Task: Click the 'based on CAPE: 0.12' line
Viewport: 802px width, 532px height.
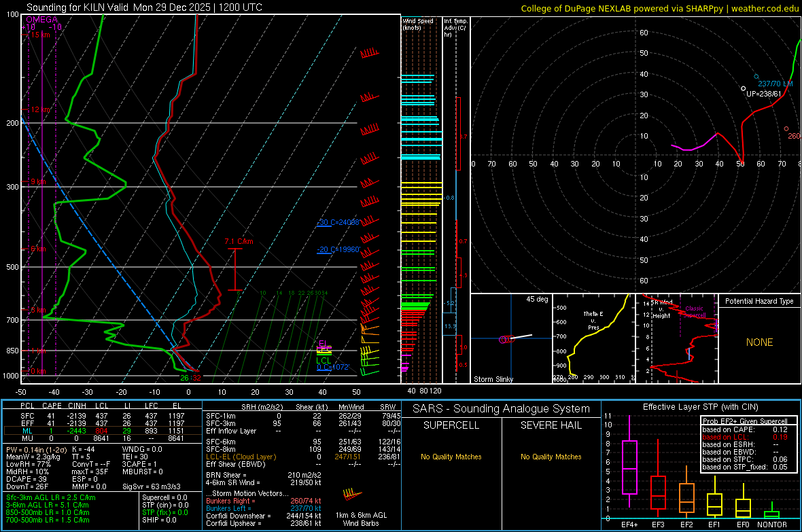Action: tap(745, 429)
